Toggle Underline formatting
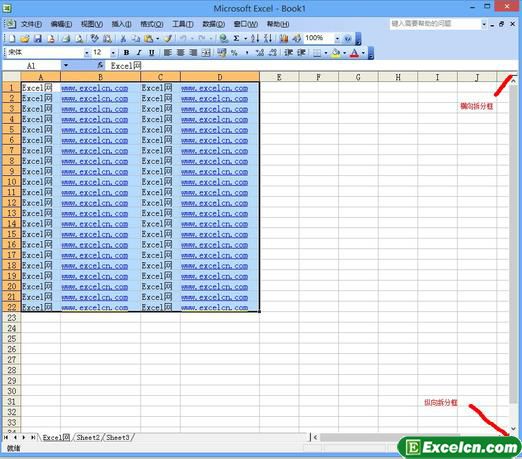Screen dimensions: 522x459 tap(152, 53)
